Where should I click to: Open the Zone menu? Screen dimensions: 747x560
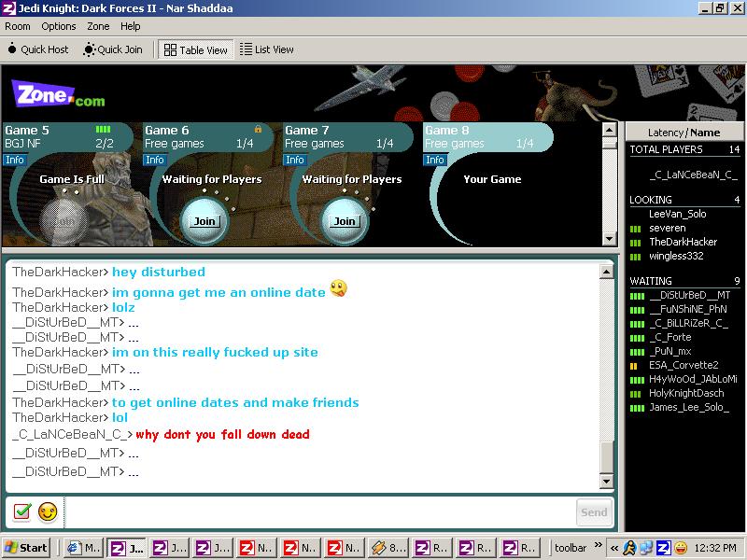coord(98,27)
